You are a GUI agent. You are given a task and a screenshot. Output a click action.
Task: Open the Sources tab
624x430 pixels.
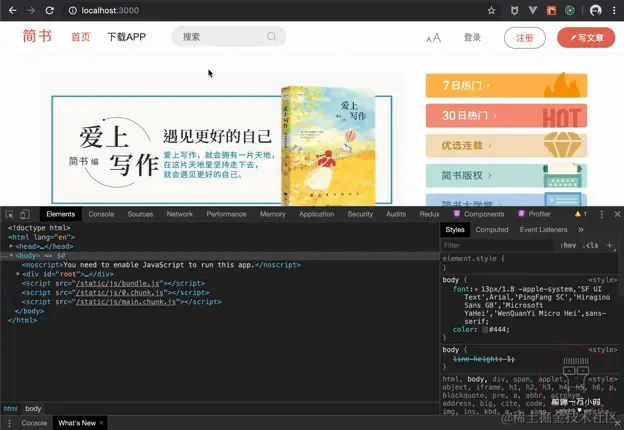(140, 214)
